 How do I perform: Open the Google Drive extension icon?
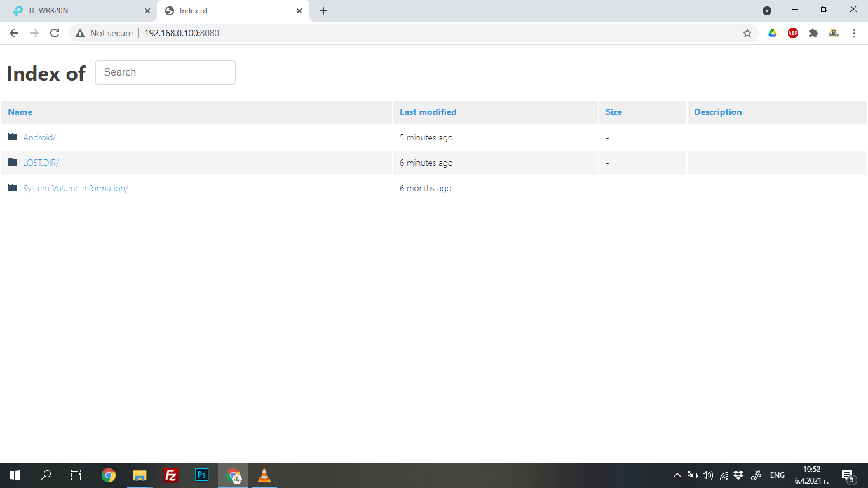[x=772, y=33]
